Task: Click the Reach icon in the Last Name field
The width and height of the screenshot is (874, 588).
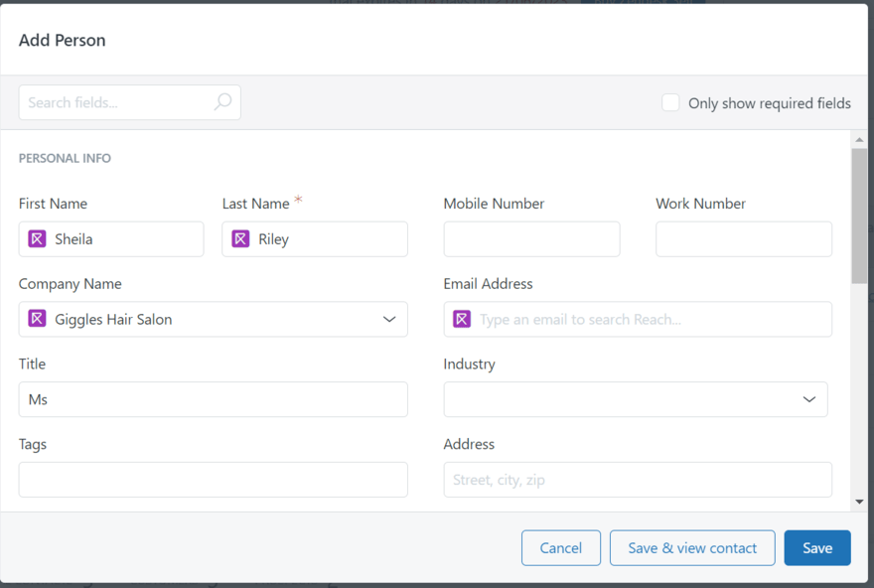Action: click(241, 238)
